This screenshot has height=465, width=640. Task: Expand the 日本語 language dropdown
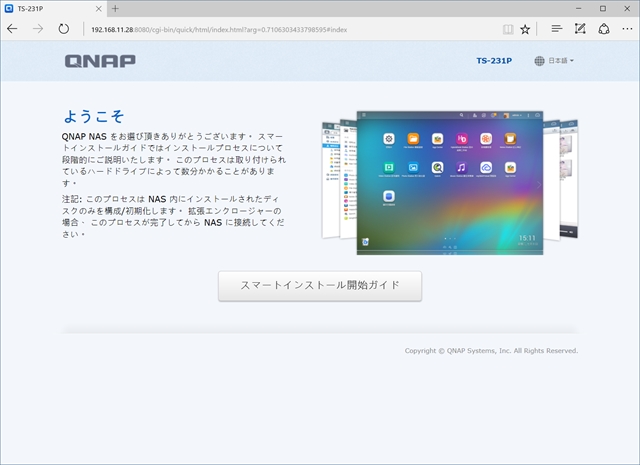pyautogui.click(x=561, y=61)
